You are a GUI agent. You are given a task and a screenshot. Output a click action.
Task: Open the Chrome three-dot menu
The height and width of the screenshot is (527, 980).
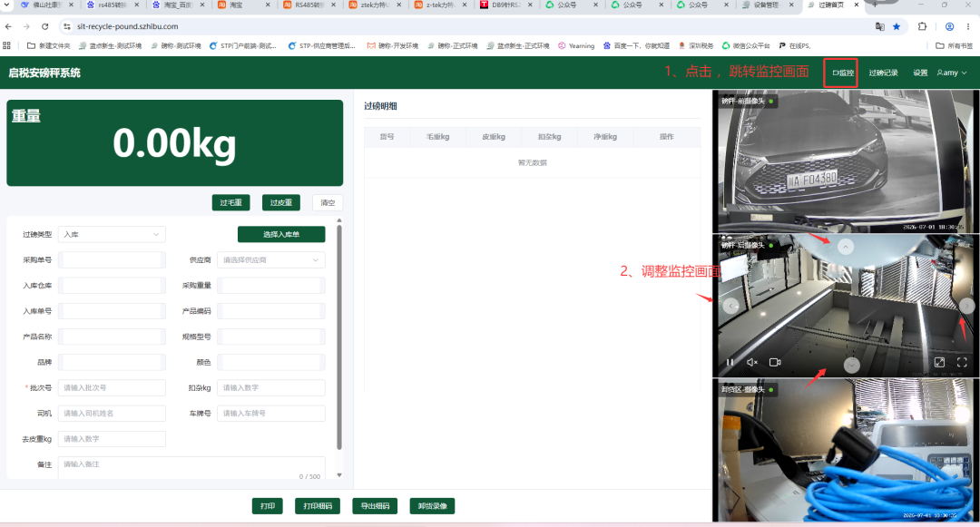[x=968, y=26]
